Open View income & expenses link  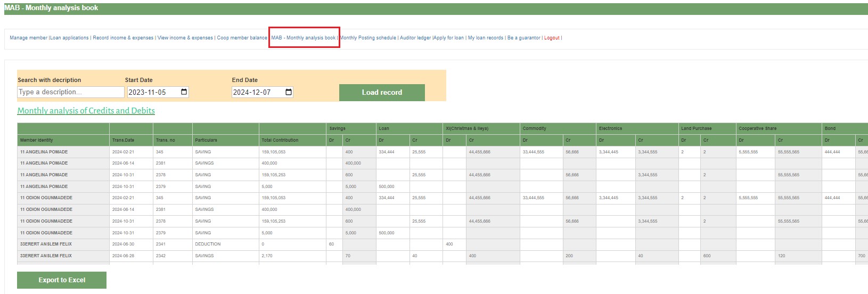pyautogui.click(x=185, y=38)
